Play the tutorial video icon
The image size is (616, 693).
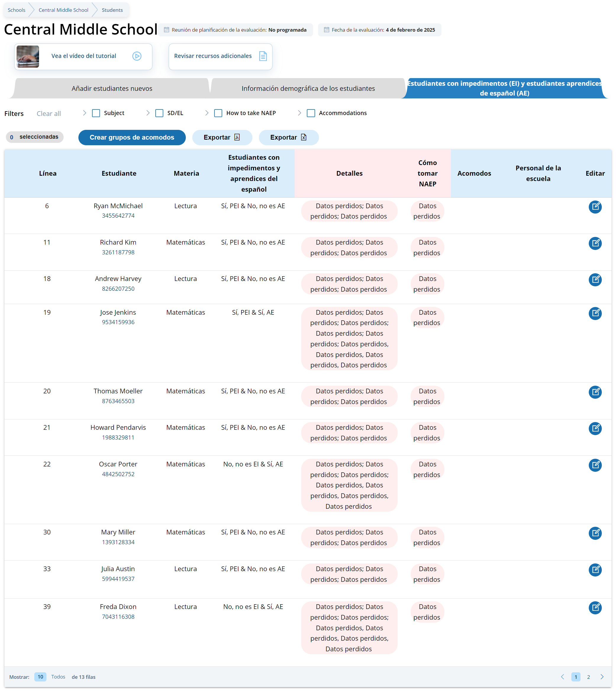pyautogui.click(x=137, y=56)
